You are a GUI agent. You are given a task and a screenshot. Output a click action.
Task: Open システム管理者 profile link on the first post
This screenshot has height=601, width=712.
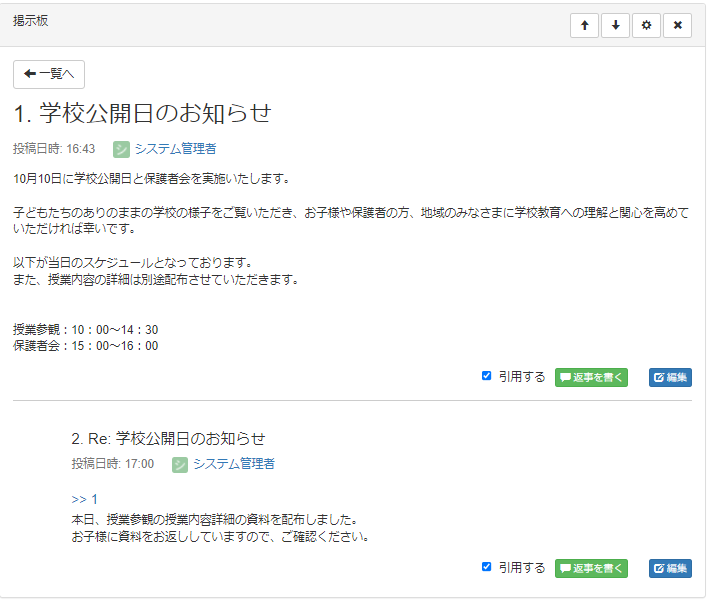175,149
